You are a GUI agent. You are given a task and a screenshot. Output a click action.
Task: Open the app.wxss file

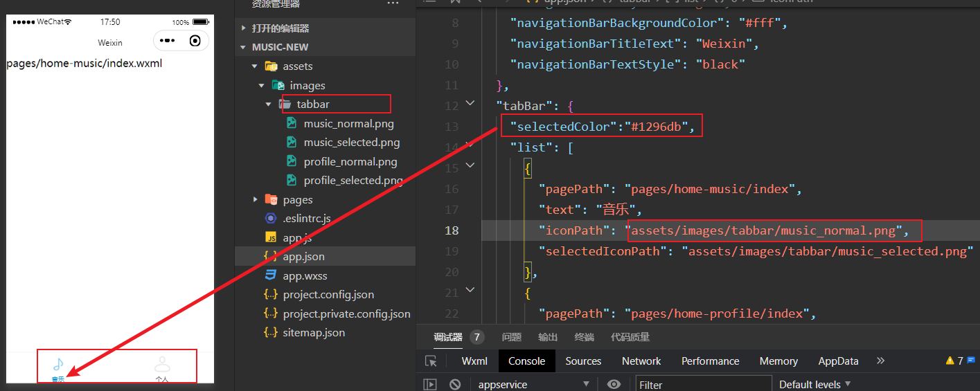(305, 275)
